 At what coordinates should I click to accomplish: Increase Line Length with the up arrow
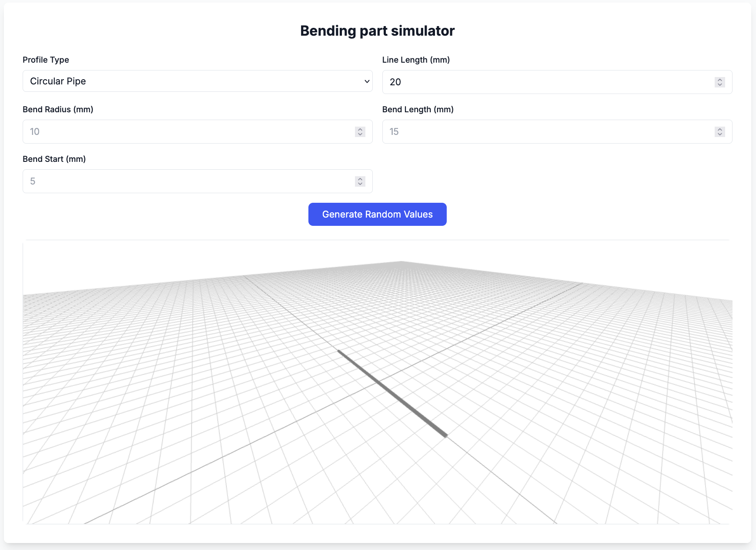click(720, 80)
